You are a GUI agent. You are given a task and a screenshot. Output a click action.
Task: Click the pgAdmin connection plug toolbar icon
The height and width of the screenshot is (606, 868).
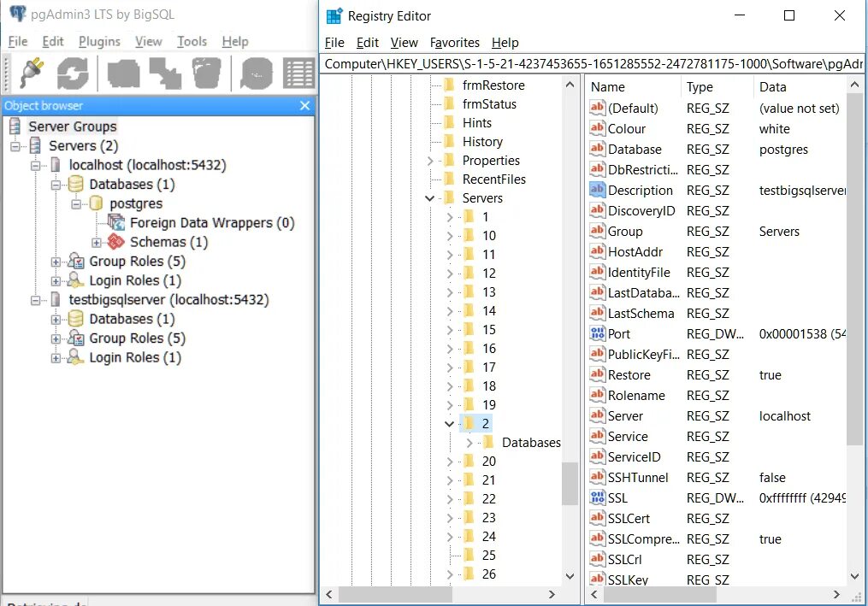(32, 73)
